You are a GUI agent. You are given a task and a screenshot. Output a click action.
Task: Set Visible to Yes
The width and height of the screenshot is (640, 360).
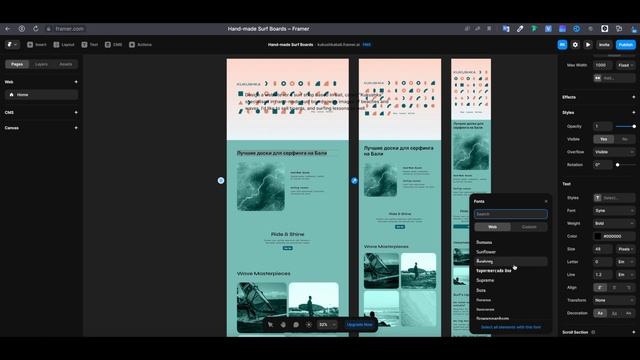point(603,139)
